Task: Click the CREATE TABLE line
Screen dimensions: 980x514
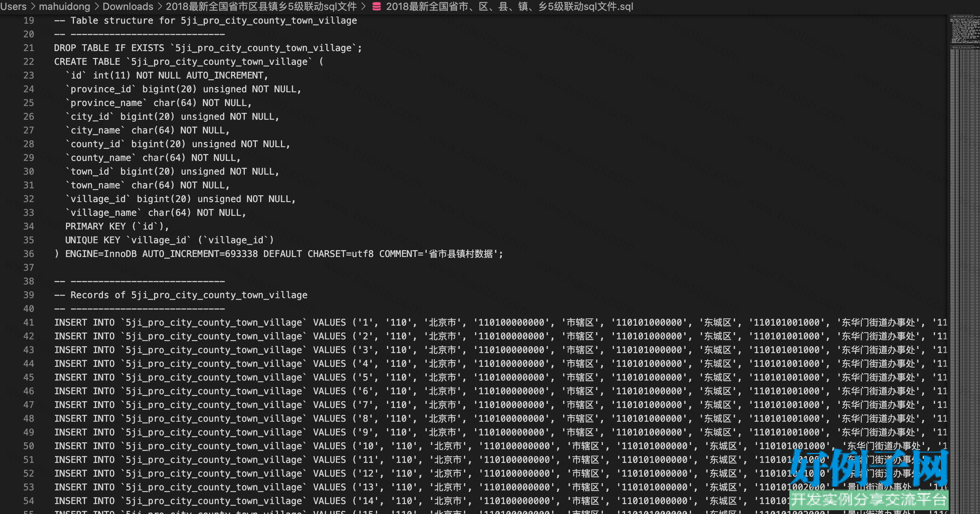Action: tap(189, 62)
